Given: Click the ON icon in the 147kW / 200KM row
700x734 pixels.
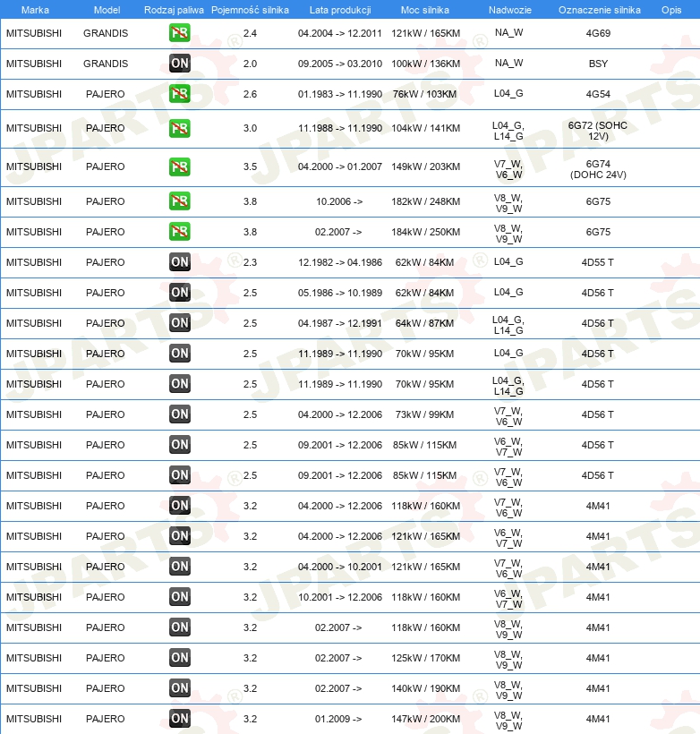Looking at the screenshot, I should coord(180,719).
